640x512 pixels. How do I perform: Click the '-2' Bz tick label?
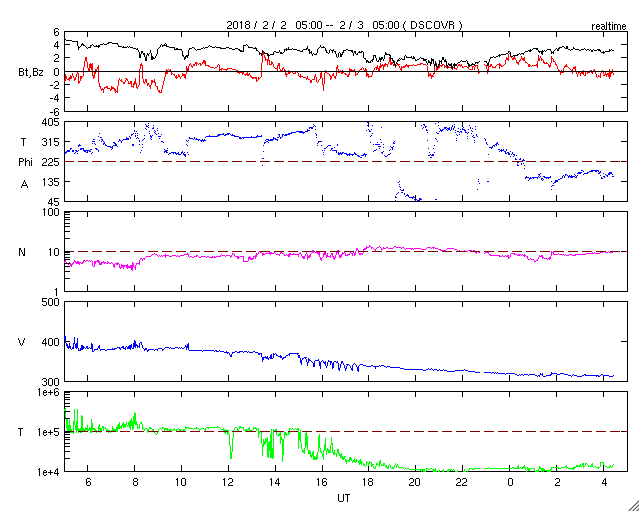(54, 85)
